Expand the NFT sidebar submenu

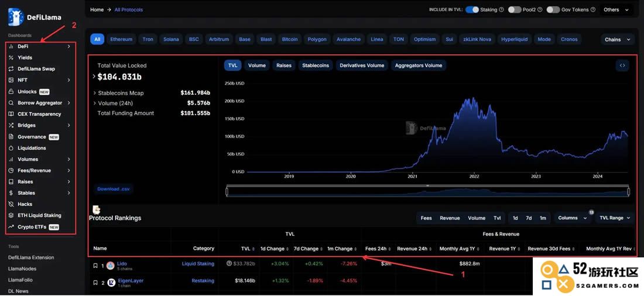coord(68,80)
